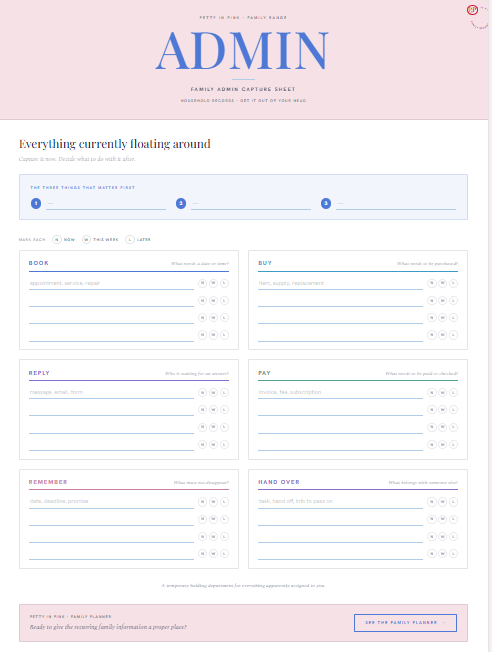Mark W on task, hand off row
492x652 pixels.
pyautogui.click(x=443, y=502)
